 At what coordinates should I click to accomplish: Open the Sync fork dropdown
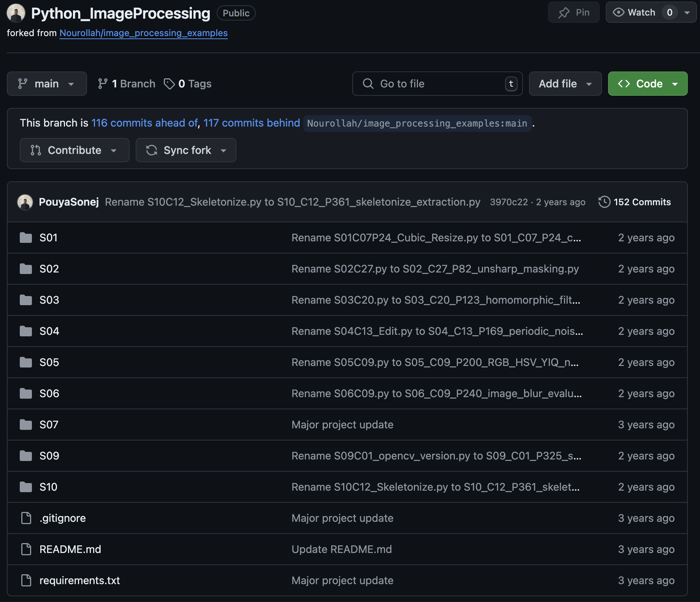tap(186, 150)
